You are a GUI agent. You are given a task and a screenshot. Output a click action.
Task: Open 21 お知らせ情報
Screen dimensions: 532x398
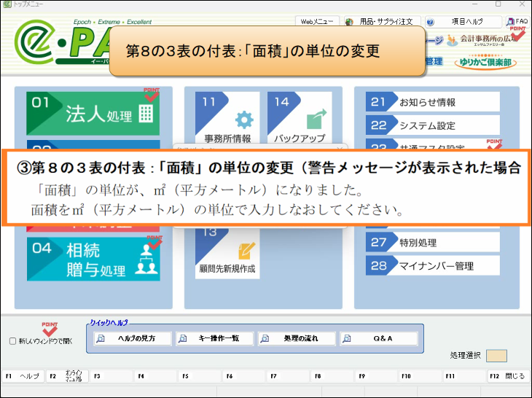click(x=433, y=102)
